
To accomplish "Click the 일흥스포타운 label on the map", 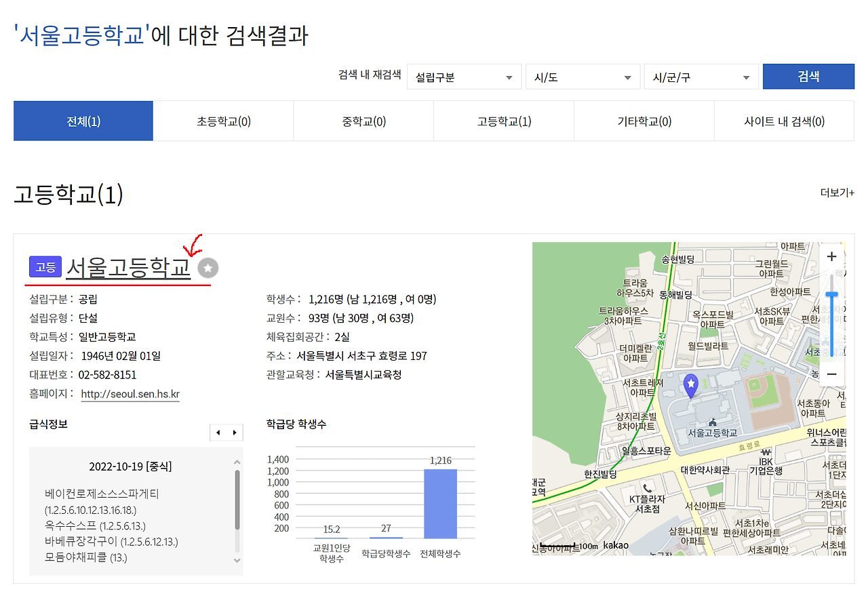I will 646,450.
